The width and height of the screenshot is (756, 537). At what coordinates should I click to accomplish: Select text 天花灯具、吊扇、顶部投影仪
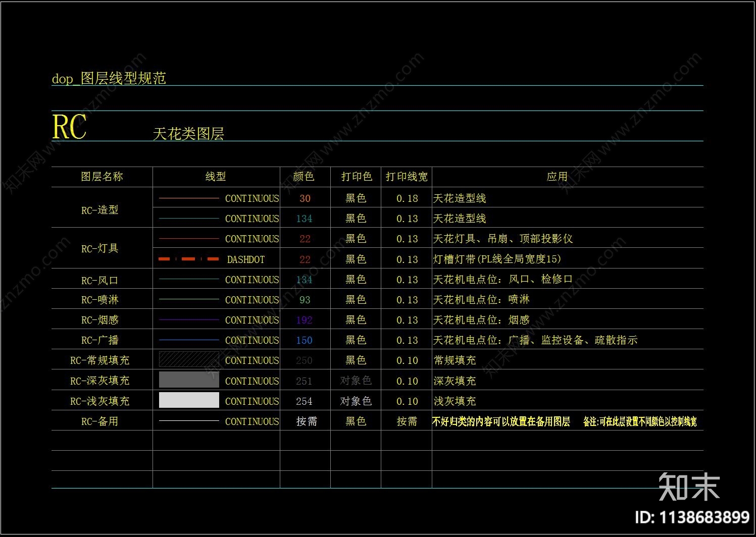pos(503,239)
